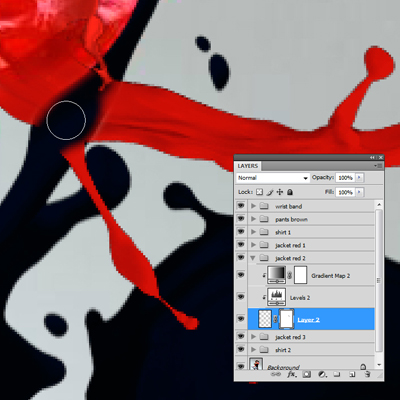Screen dimensions: 400x400
Task: Select the Layer 2 mask thumbnail
Action: [x=286, y=319]
